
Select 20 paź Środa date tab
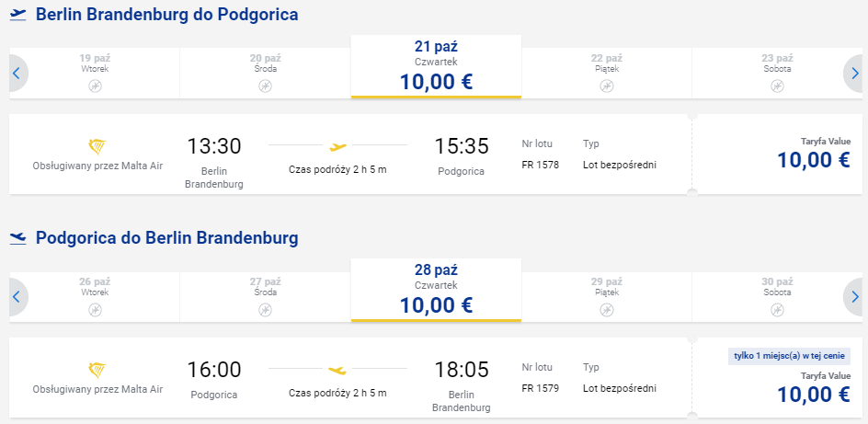click(x=265, y=73)
